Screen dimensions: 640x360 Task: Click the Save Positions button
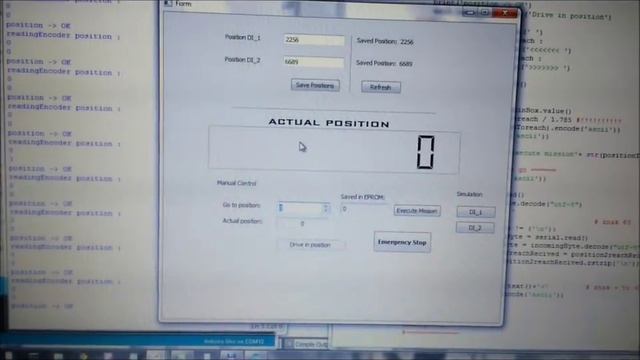[315, 85]
